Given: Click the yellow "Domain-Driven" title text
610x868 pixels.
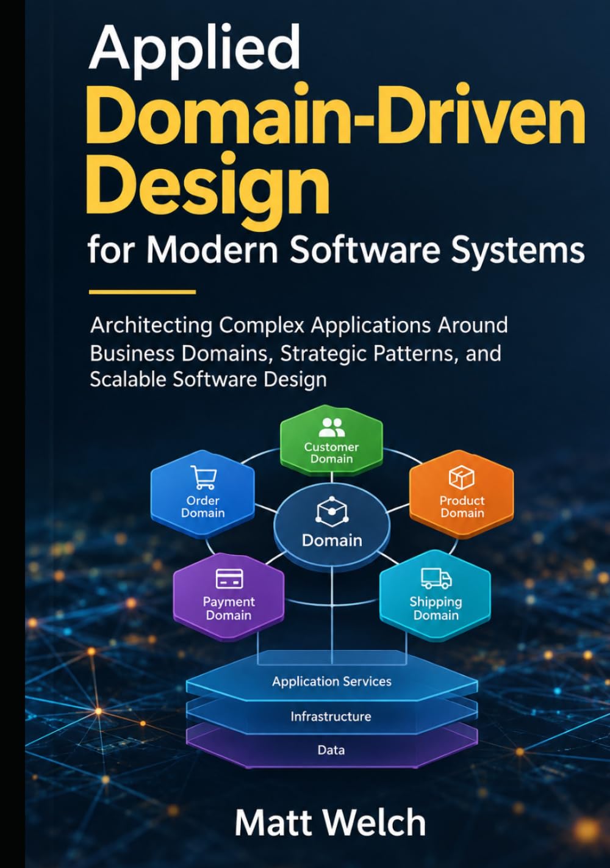Looking at the screenshot, I should [x=337, y=115].
